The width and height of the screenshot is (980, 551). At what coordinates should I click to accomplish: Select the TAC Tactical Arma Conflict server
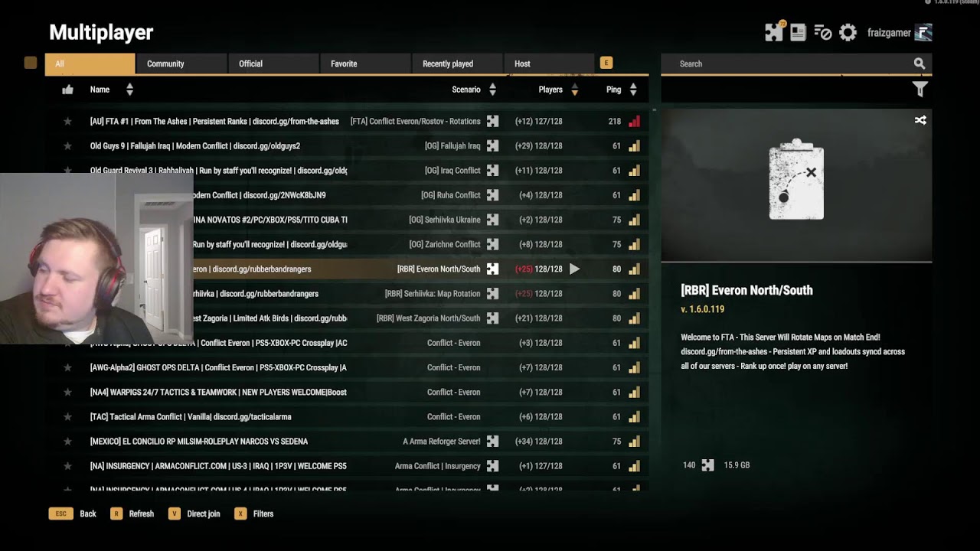click(347, 417)
